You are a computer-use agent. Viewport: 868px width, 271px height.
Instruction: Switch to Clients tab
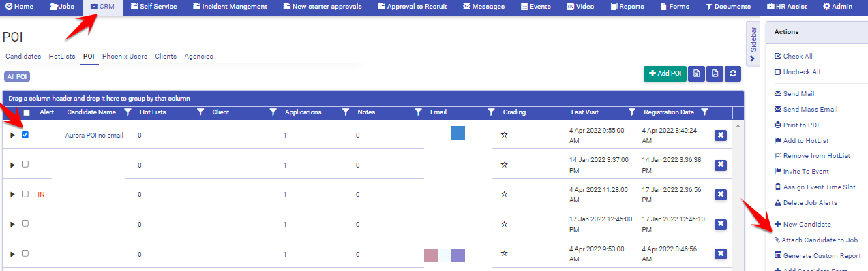tap(166, 57)
